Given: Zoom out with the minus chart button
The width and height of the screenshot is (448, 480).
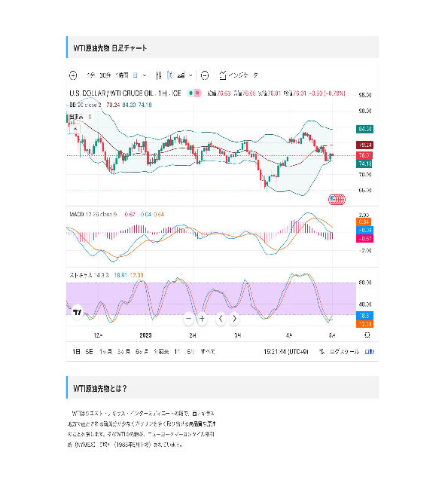Looking at the screenshot, I should (x=189, y=319).
